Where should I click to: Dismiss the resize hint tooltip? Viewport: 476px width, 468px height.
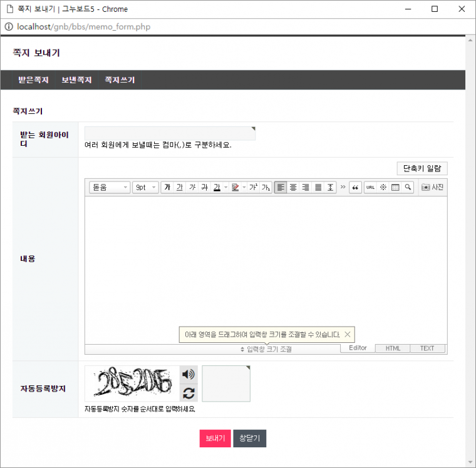348,334
